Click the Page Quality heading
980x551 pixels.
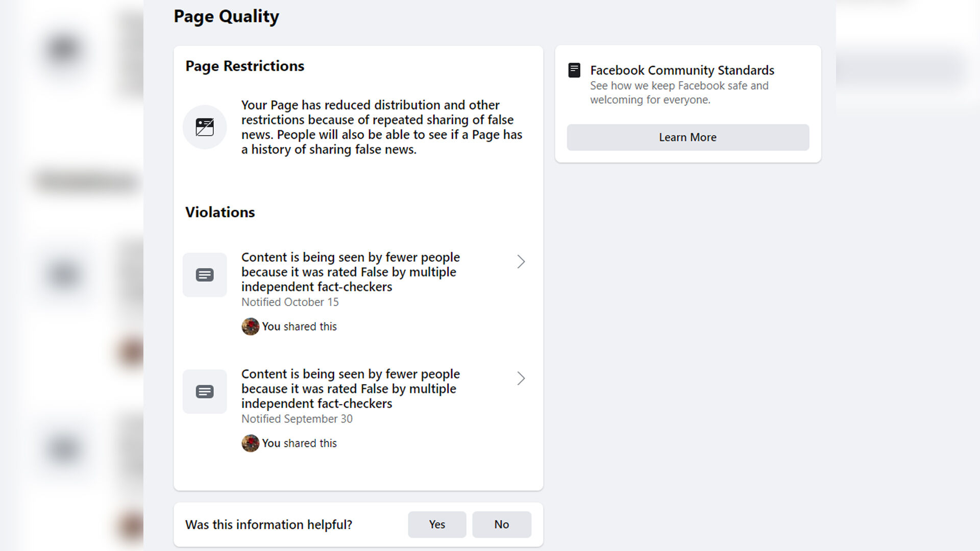click(x=226, y=16)
